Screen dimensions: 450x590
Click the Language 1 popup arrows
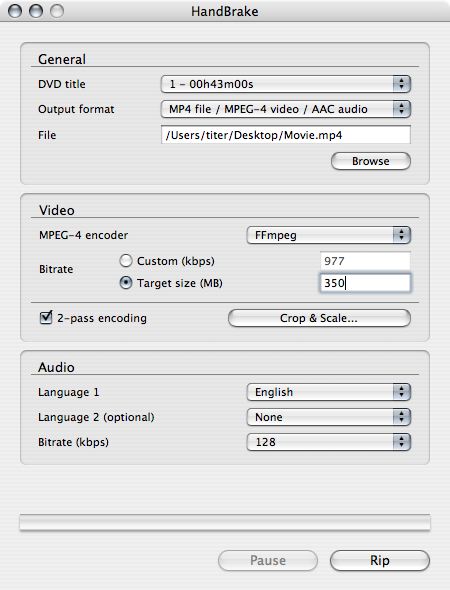401,392
